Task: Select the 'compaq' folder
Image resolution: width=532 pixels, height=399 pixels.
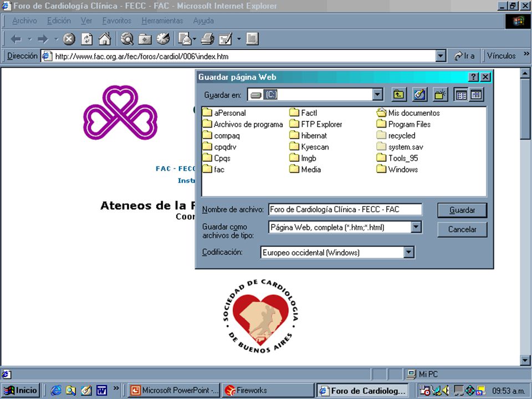Action: [221, 135]
